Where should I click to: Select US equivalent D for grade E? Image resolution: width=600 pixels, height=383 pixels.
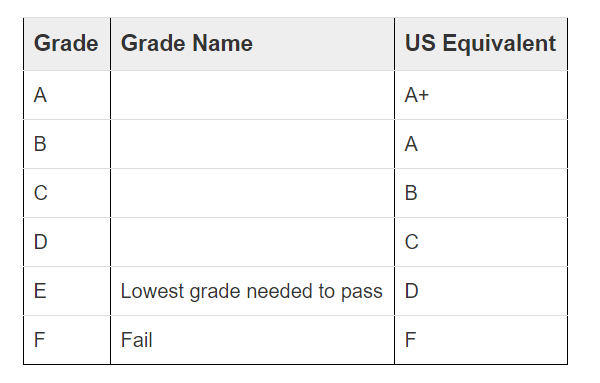click(x=481, y=291)
